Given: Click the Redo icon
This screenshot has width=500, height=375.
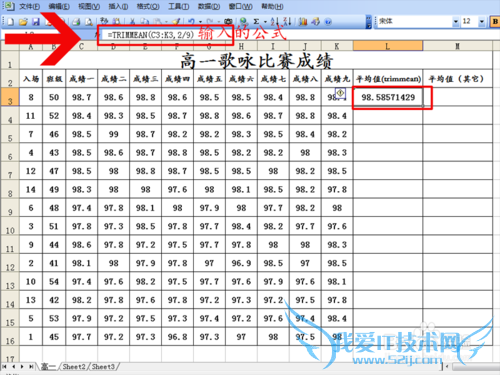Looking at the screenshot, I should pos(210,22).
